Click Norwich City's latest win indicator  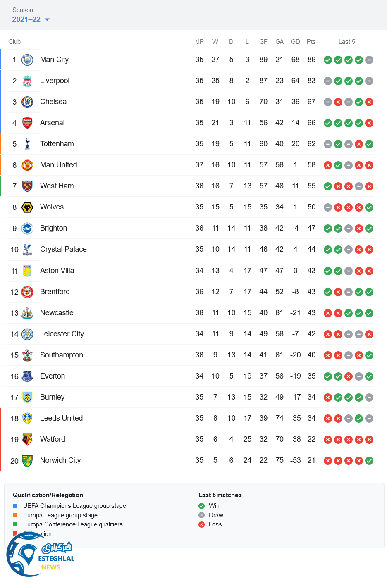369,461
